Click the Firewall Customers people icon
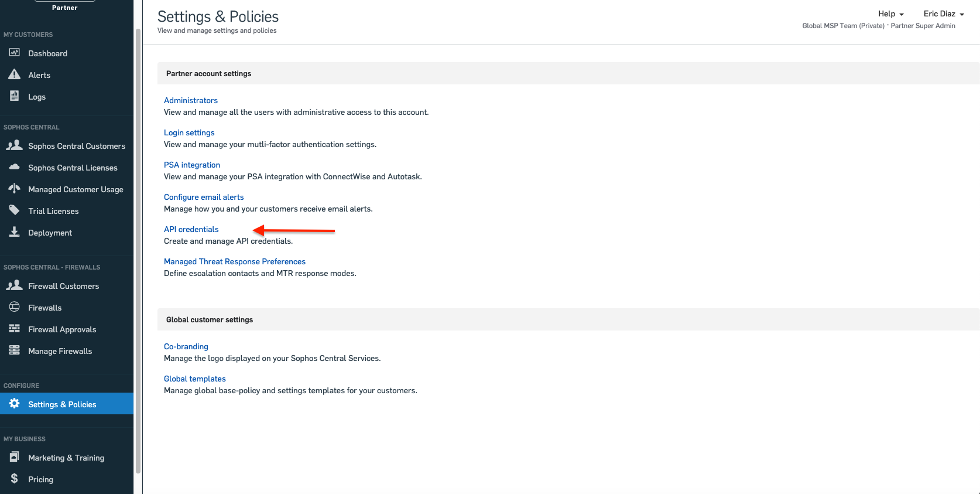This screenshot has height=494, width=980. click(x=14, y=285)
